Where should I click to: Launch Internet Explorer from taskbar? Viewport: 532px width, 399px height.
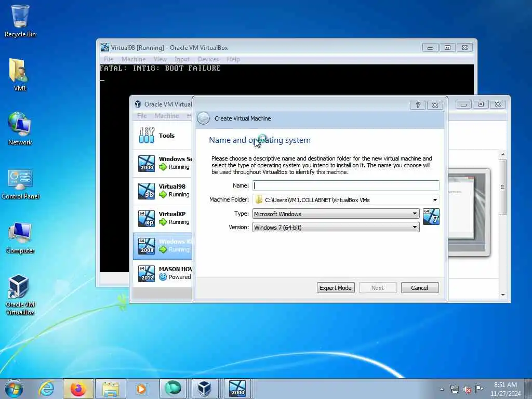46,389
